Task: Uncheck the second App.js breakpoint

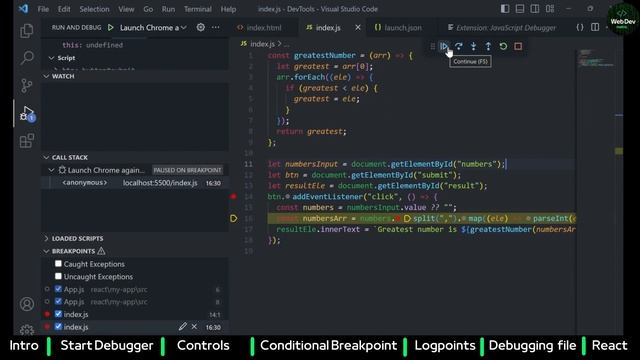Action: point(58,302)
